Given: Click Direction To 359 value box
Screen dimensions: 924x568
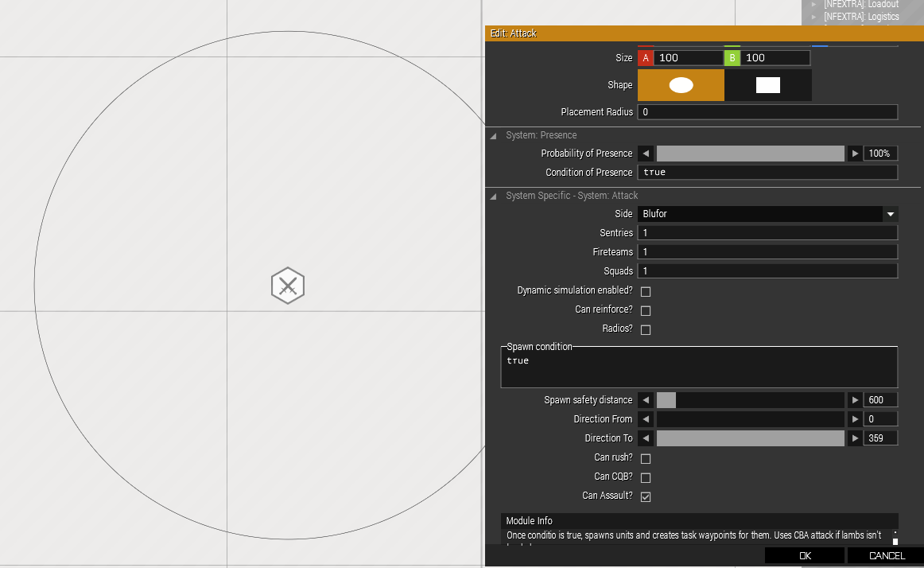Looking at the screenshot, I should [x=880, y=438].
